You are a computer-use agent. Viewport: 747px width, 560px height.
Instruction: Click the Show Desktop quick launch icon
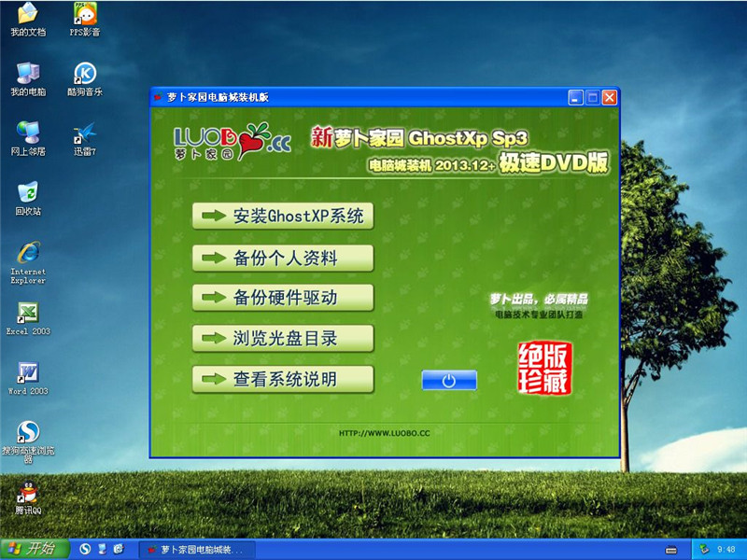pos(103,550)
